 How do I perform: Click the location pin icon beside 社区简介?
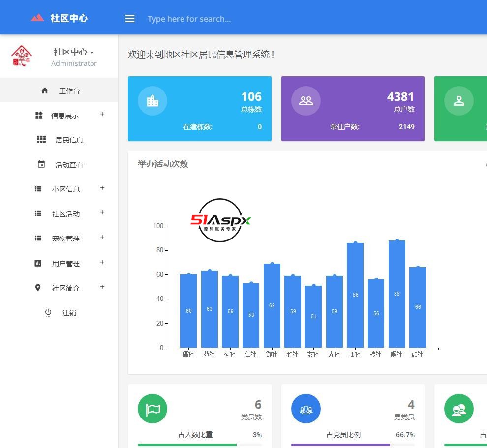[x=38, y=288]
